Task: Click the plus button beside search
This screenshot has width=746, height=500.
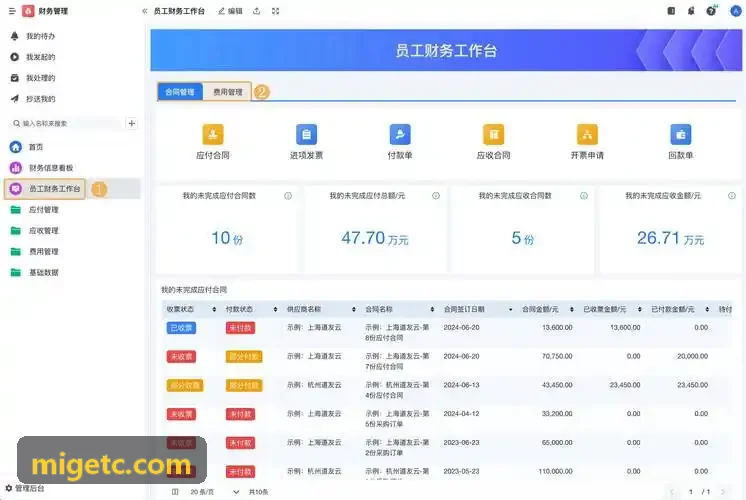Action: click(132, 124)
